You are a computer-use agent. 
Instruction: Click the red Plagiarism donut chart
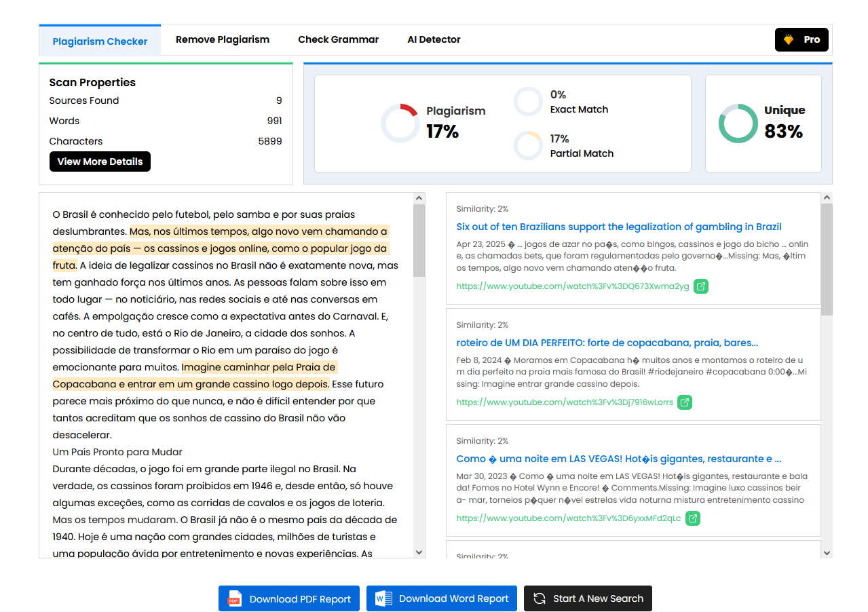(400, 123)
